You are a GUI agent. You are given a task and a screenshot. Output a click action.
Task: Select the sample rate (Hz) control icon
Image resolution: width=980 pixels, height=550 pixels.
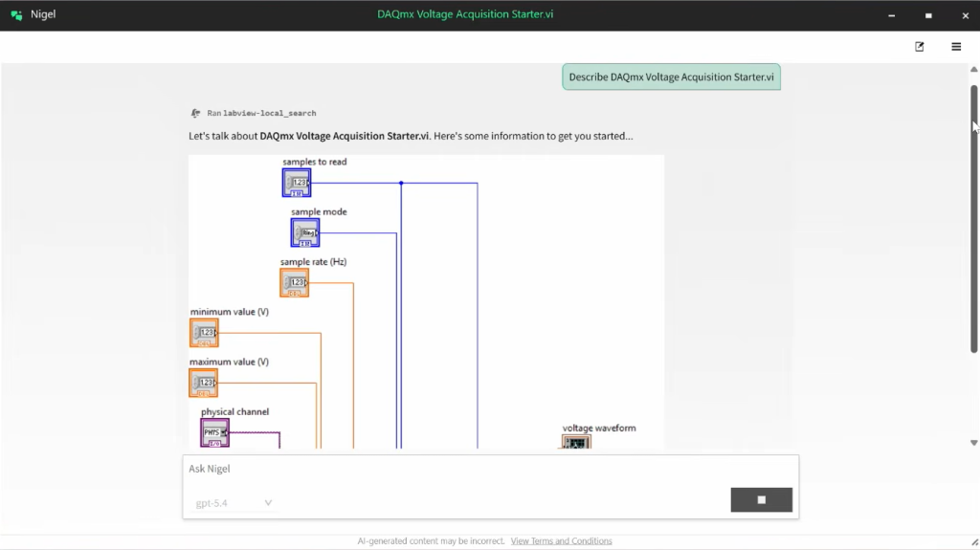(295, 282)
